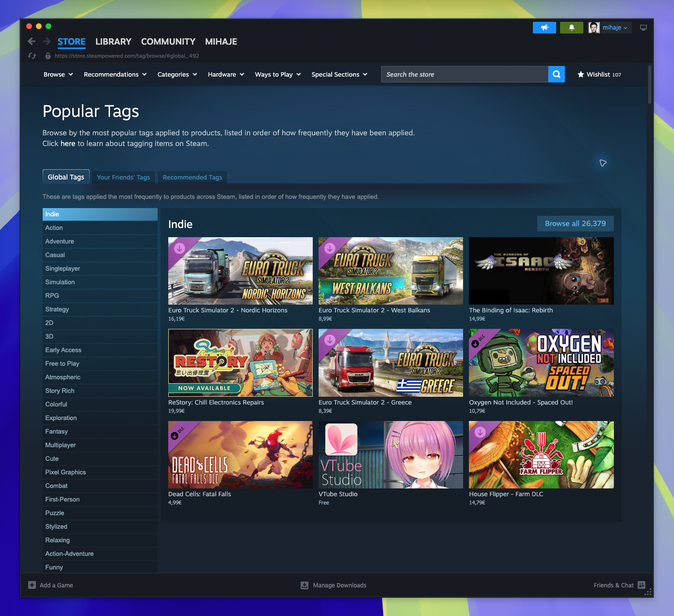Click DLC badge on Dead Cells

click(177, 433)
